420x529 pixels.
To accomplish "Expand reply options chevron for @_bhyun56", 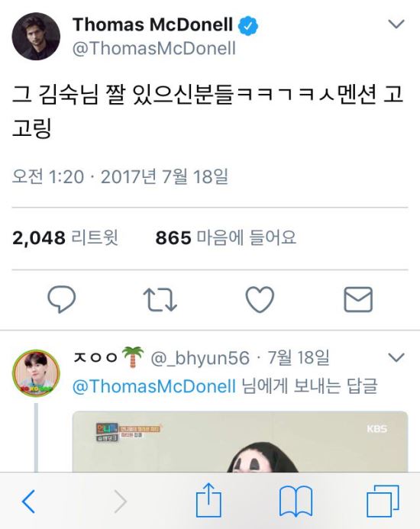I will coord(396,357).
